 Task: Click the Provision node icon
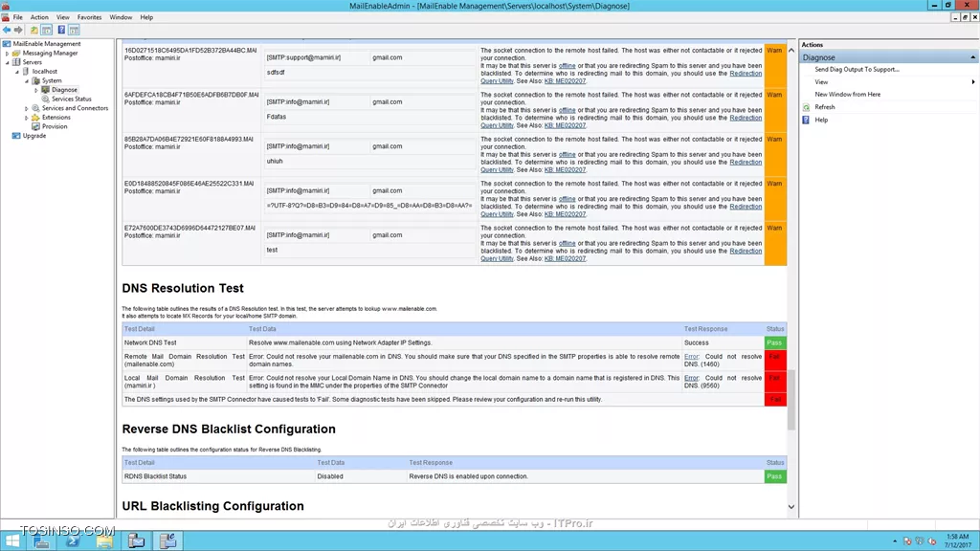(x=35, y=126)
